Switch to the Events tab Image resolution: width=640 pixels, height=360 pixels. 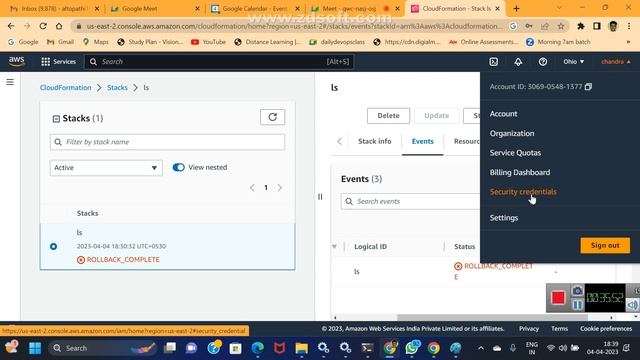click(x=422, y=141)
